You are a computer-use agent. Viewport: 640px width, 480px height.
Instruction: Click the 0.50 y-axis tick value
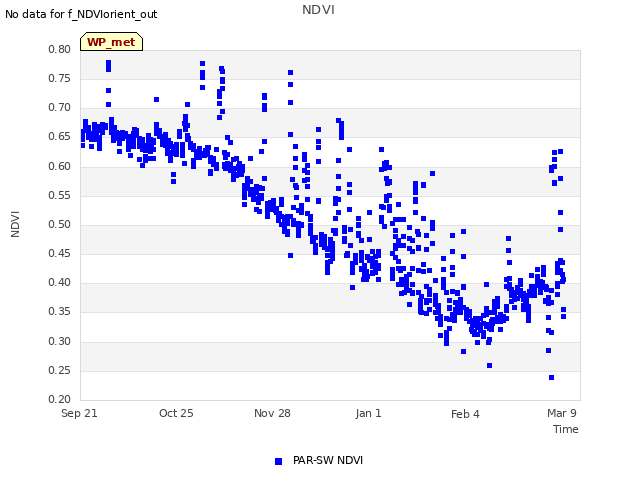pyautogui.click(x=60, y=224)
